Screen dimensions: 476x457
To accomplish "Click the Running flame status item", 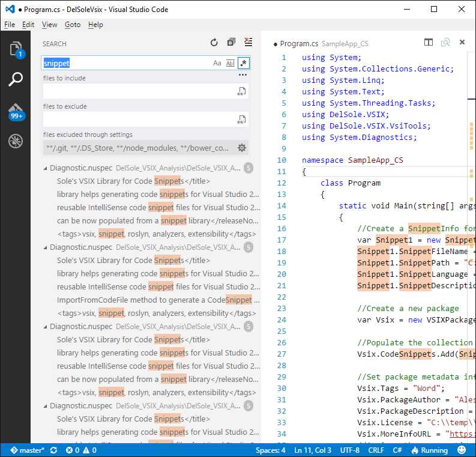I will pyautogui.click(x=430, y=450).
